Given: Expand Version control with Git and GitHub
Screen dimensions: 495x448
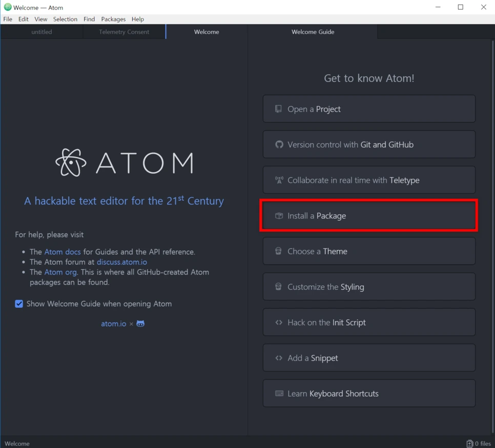Looking at the screenshot, I should coord(369,144).
